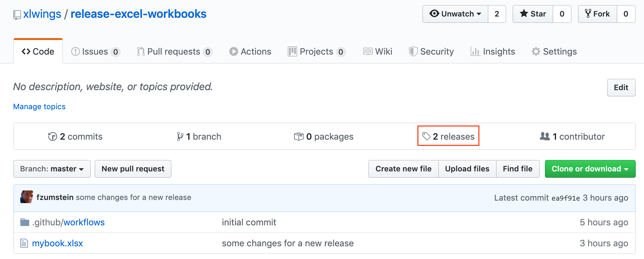Open the .github folder icon
Viewport: 644px width, 259px height.
click(x=25, y=222)
